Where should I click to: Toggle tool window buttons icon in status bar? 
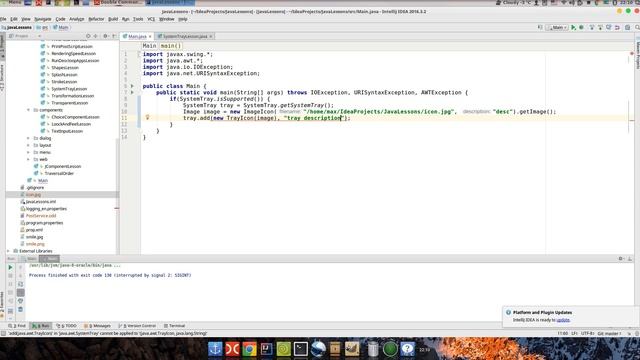tap(3, 333)
